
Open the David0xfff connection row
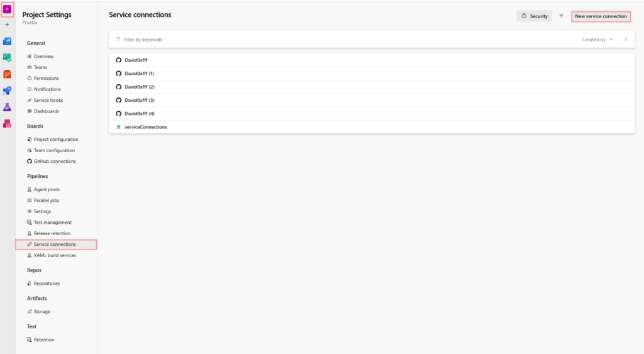point(372,60)
